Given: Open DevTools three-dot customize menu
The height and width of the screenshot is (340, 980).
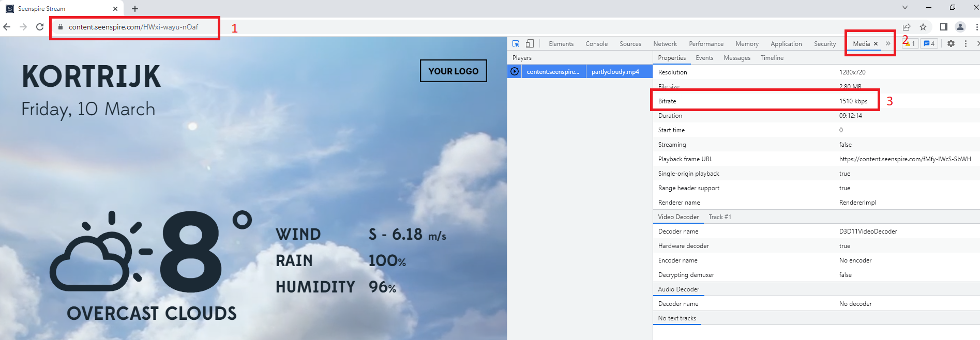Looking at the screenshot, I should (x=966, y=43).
